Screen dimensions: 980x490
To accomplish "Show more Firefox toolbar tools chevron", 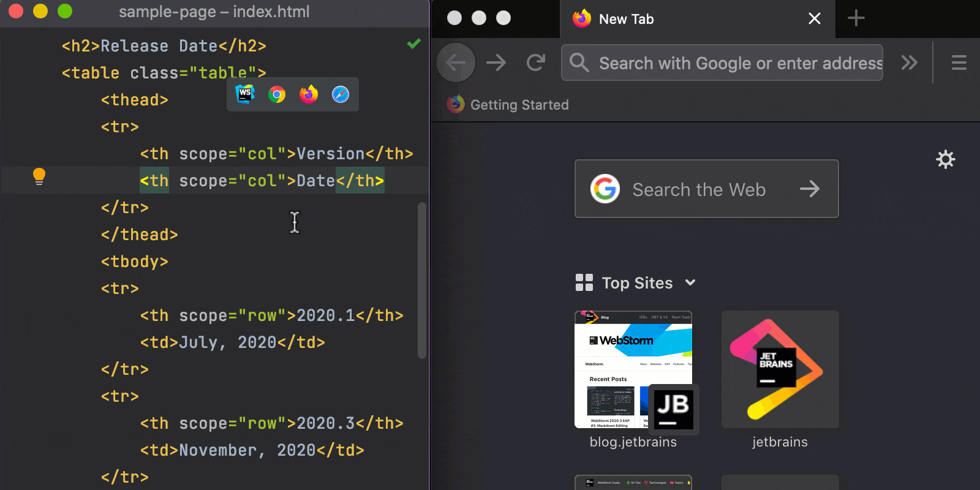I will [910, 62].
